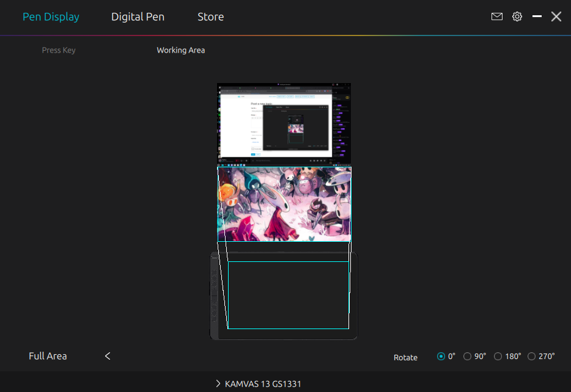Viewport: 571px width, 392px height.
Task: Open the Store section
Action: point(210,16)
